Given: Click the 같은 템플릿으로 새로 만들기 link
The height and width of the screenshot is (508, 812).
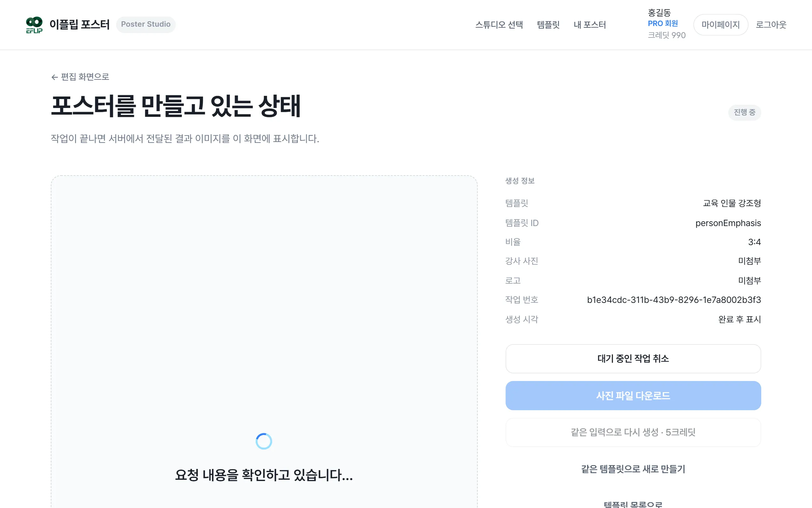Looking at the screenshot, I should pyautogui.click(x=633, y=469).
